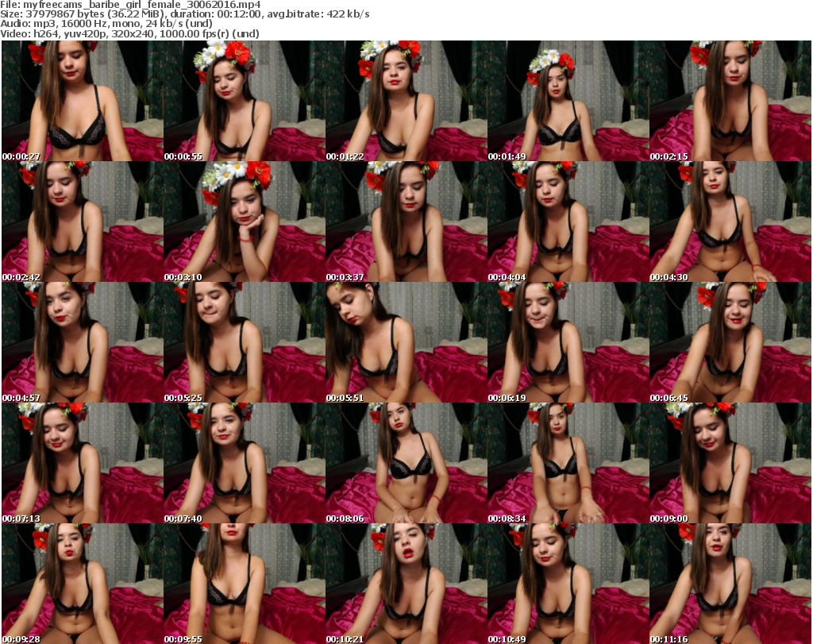Choose the frame stamped 00:09:55
Image resolution: width=813 pixels, height=644 pixels.
click(x=245, y=584)
